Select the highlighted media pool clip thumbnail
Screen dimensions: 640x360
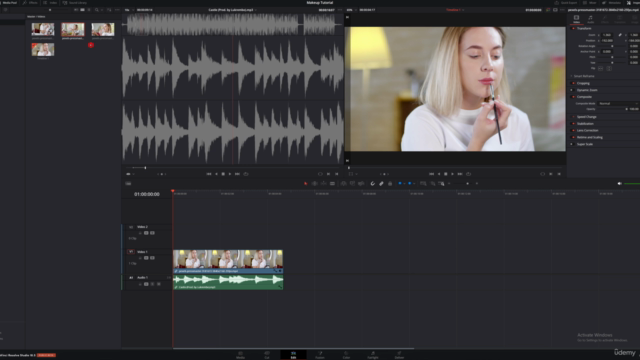click(x=73, y=29)
